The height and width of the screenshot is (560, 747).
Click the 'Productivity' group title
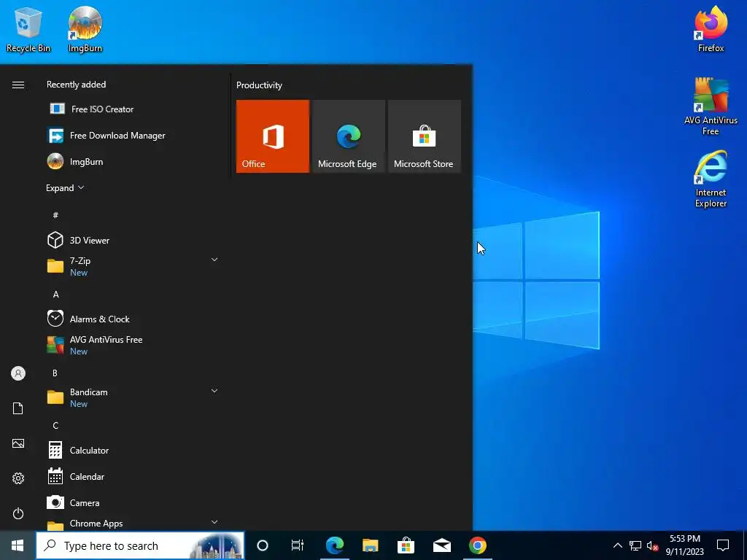(x=259, y=85)
